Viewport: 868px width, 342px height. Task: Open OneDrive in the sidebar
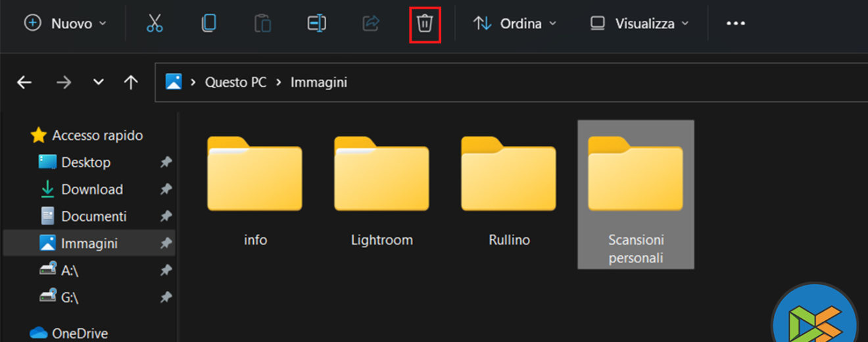[70, 333]
